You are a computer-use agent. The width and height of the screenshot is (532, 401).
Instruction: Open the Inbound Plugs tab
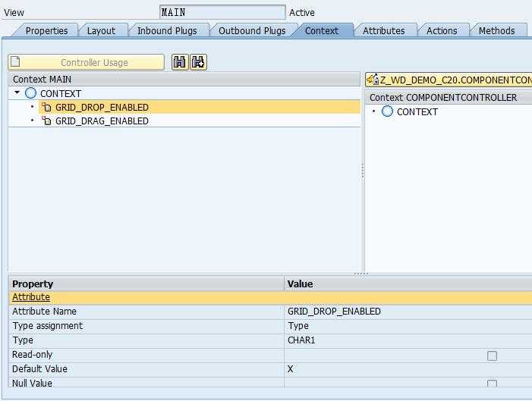(x=167, y=30)
